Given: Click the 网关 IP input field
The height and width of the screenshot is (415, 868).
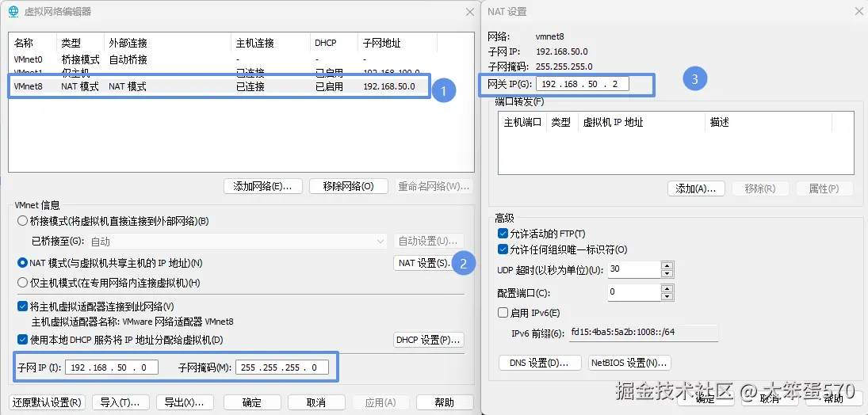Looking at the screenshot, I should tap(583, 85).
